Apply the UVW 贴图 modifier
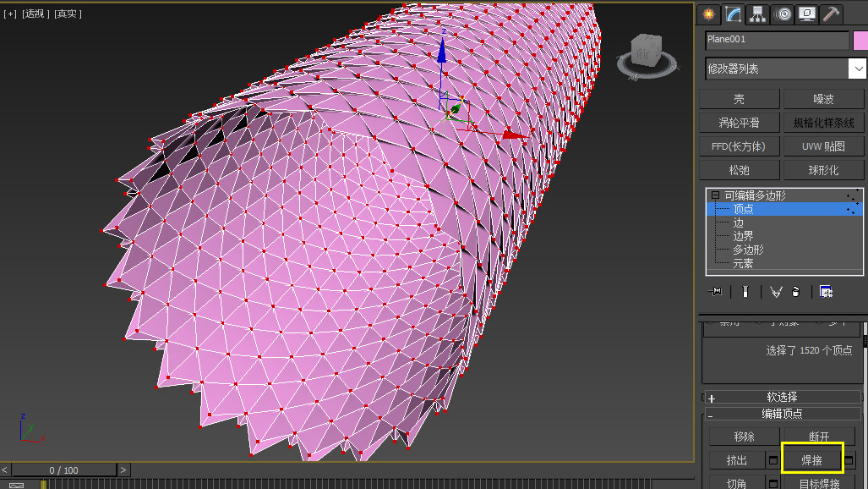 click(823, 146)
